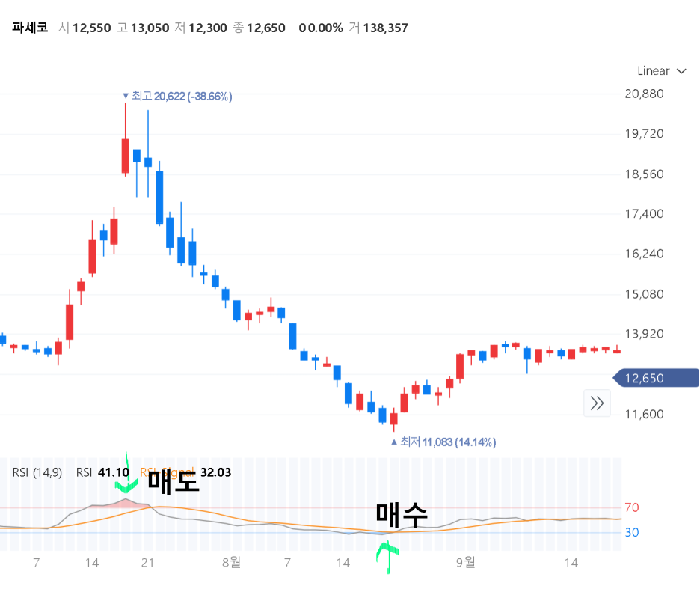This screenshot has width=700, height=601.
Task: Click the 최고 20,622 (-38.66%) high label
Action: click(x=178, y=96)
